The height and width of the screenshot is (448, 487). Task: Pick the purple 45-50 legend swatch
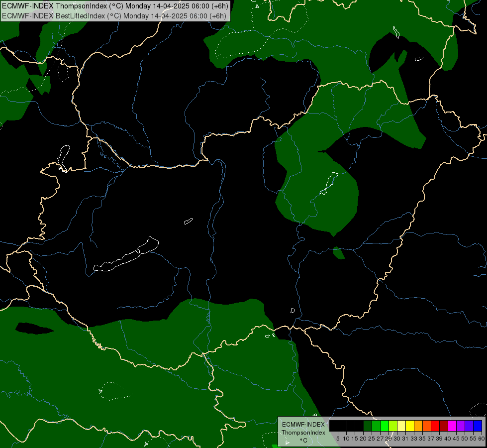click(x=461, y=426)
